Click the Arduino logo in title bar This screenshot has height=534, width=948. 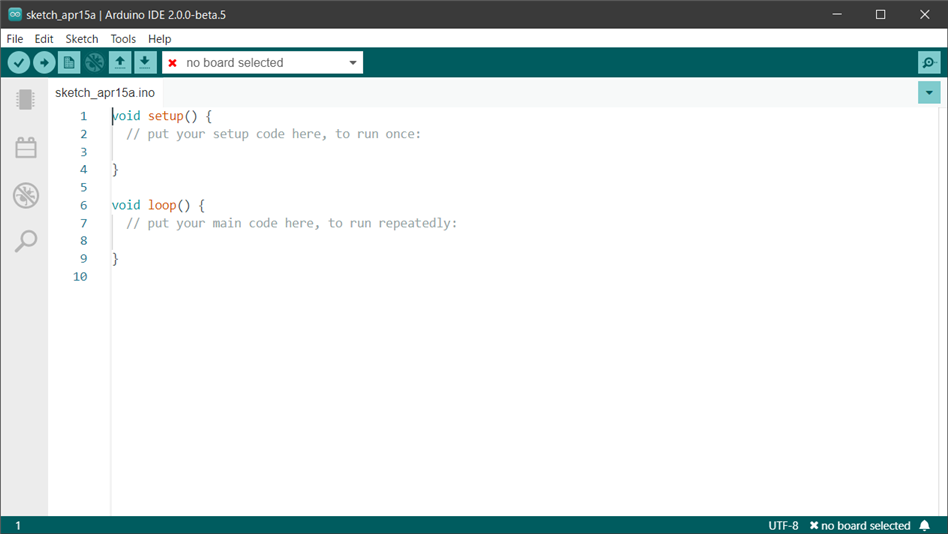point(15,14)
